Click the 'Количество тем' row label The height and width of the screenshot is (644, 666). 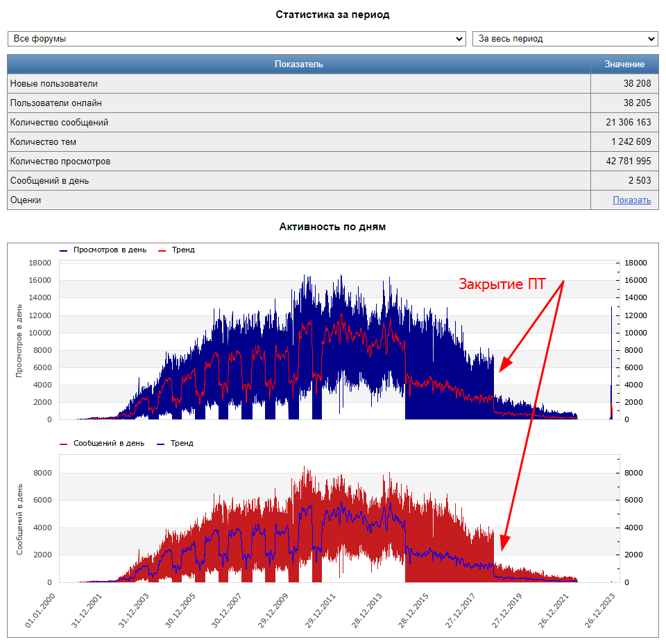[x=43, y=142]
